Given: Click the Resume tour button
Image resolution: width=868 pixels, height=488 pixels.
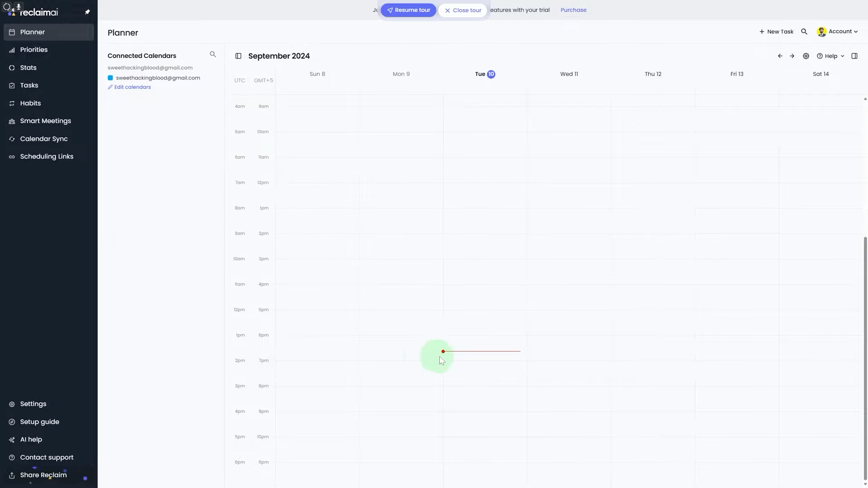Looking at the screenshot, I should [409, 10].
